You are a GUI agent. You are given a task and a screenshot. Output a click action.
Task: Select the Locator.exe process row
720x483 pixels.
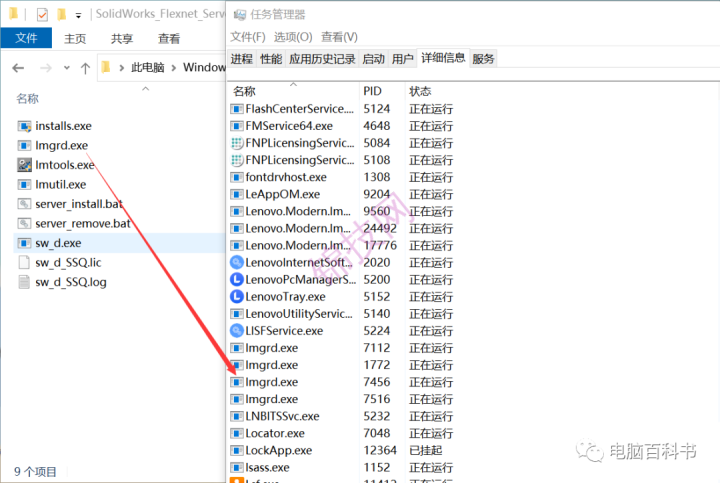click(x=342, y=433)
